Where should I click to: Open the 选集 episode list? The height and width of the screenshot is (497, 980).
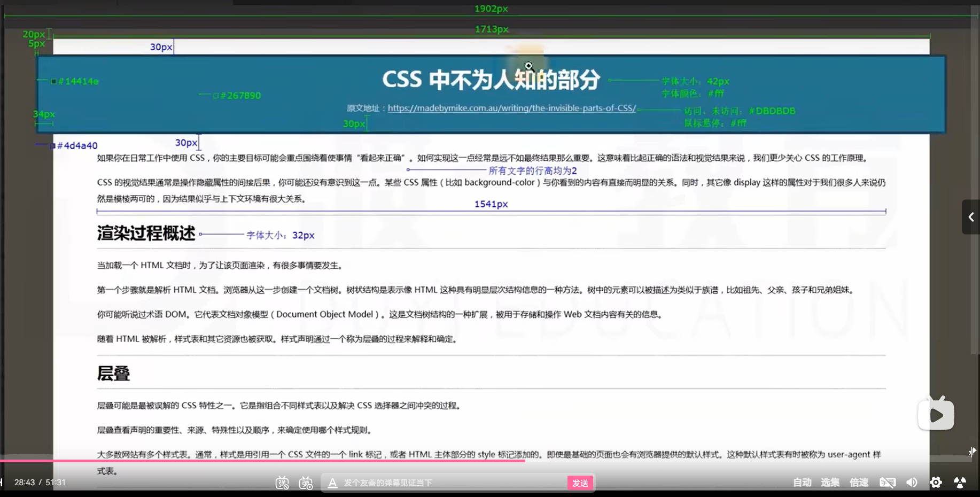tap(830, 483)
